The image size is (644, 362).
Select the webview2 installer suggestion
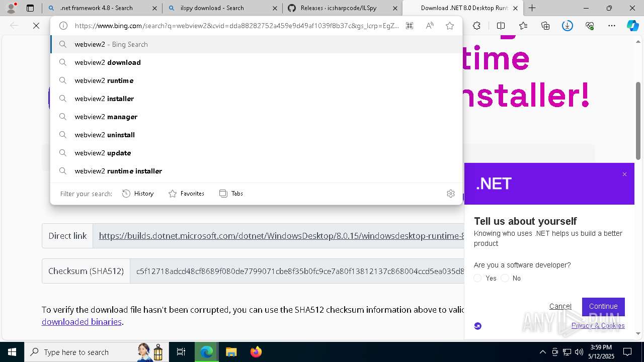coord(256,99)
